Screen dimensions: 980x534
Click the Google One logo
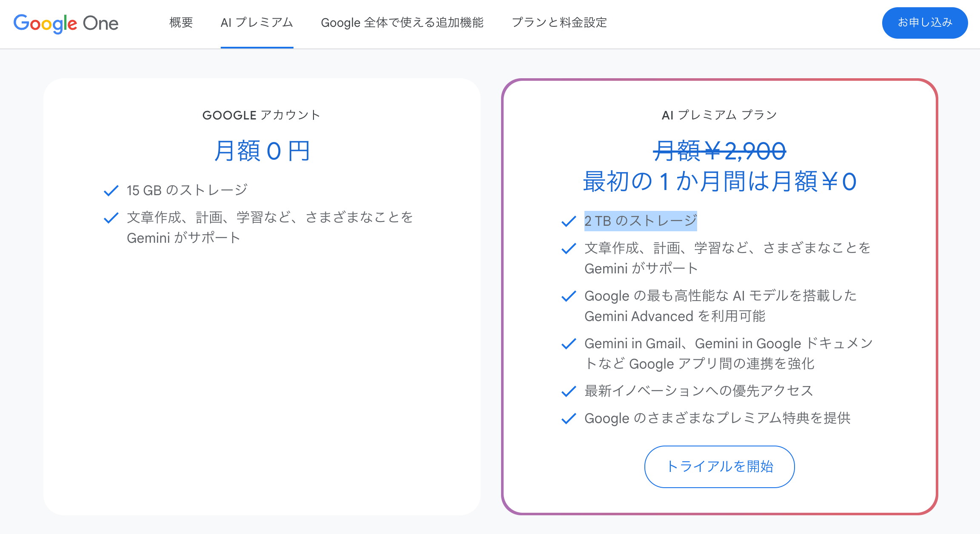click(66, 23)
